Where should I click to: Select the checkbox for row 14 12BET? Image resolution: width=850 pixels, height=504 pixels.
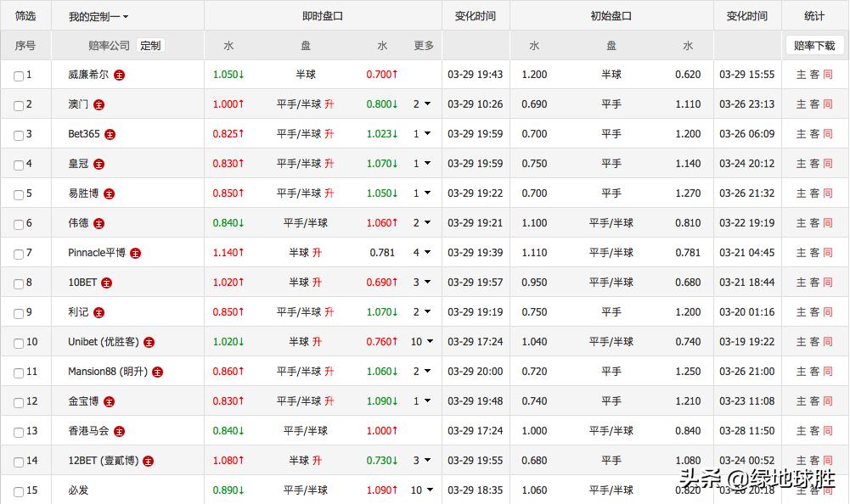pyautogui.click(x=17, y=461)
